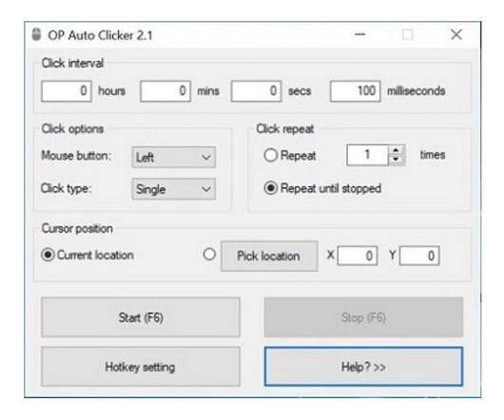
Task: Click the Start (F6) button
Action: click(141, 317)
